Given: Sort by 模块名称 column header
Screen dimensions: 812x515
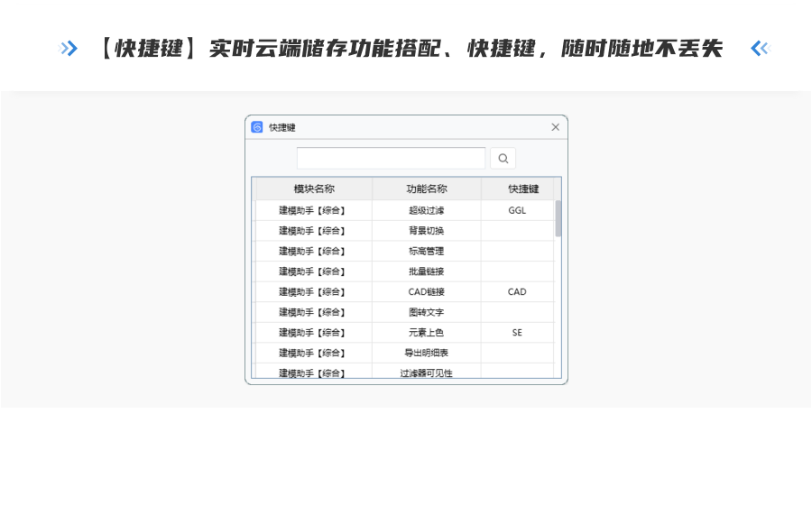Looking at the screenshot, I should [313, 189].
